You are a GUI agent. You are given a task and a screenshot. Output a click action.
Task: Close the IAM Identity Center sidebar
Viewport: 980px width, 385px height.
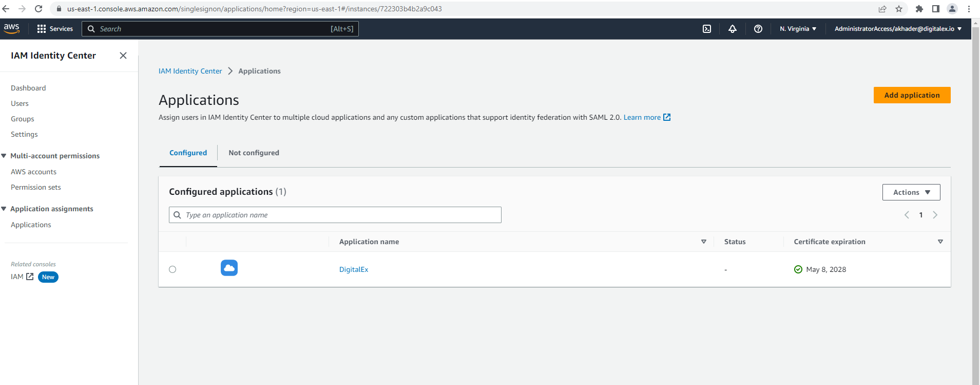click(123, 56)
